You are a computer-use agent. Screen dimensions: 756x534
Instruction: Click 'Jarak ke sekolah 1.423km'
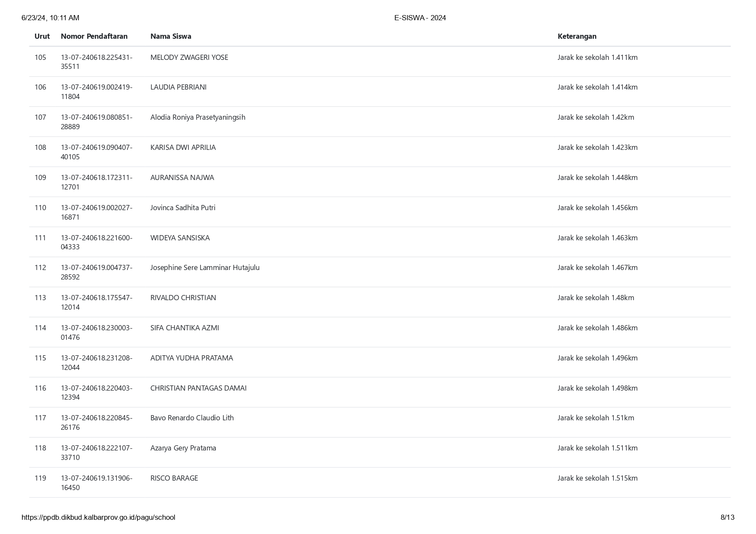(x=597, y=147)
